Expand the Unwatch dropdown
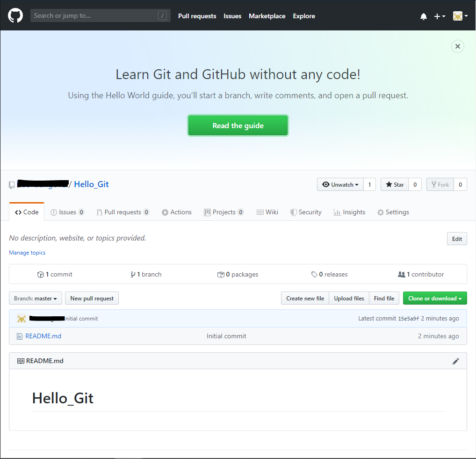Viewport: 476px width, 459px height. pyautogui.click(x=340, y=184)
